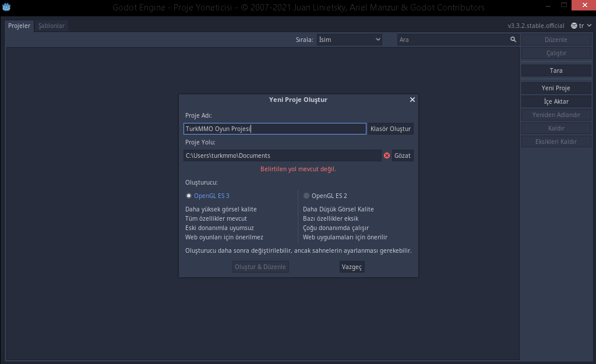Click the 'Web uygulamaları için önerilir' text
Image resolution: width=596 pixels, height=364 pixels.
(345, 238)
